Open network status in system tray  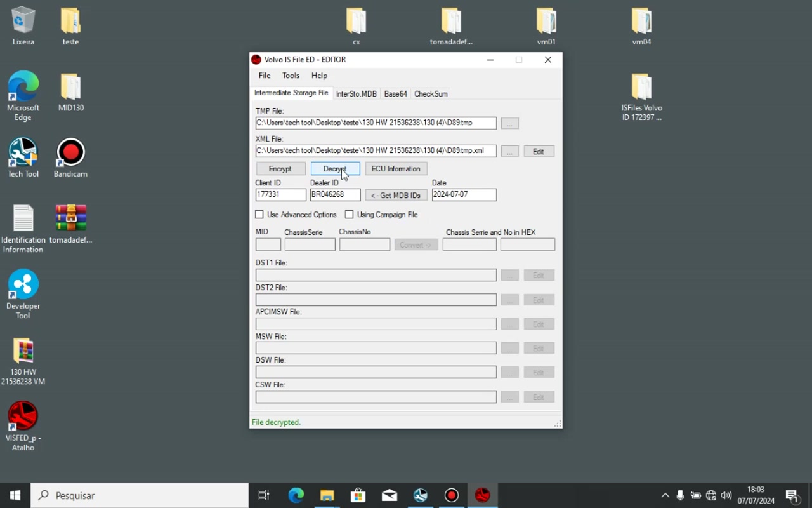coord(711,495)
